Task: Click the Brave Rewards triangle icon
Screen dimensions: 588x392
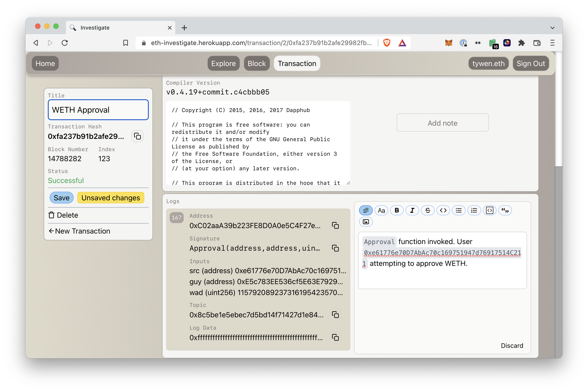Action: (402, 43)
